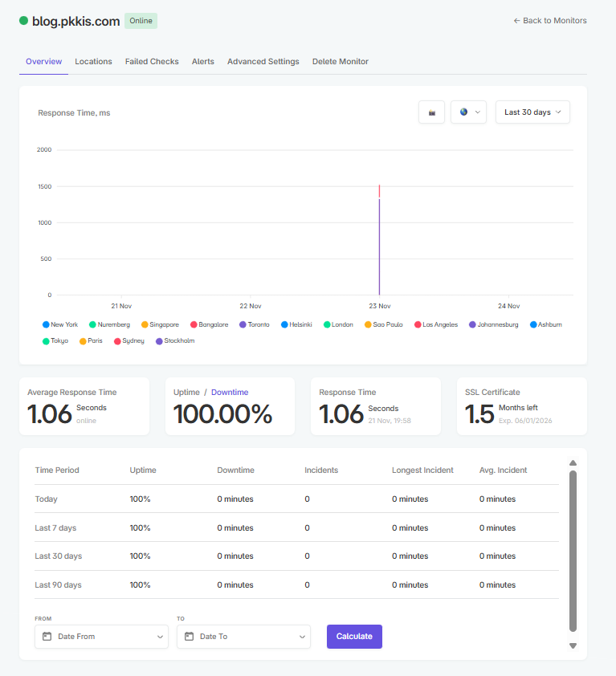The image size is (616, 676).
Task: Click the chart view icon button
Action: (431, 112)
